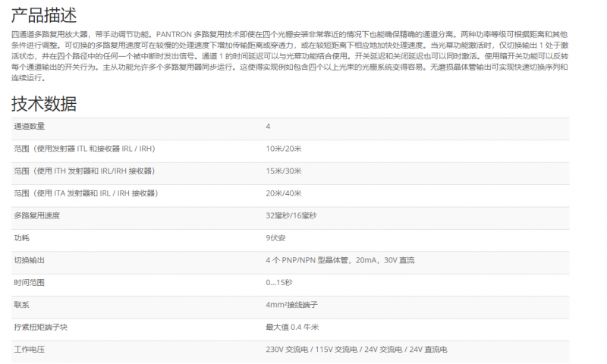Click the product description paragraph text

click(288, 56)
